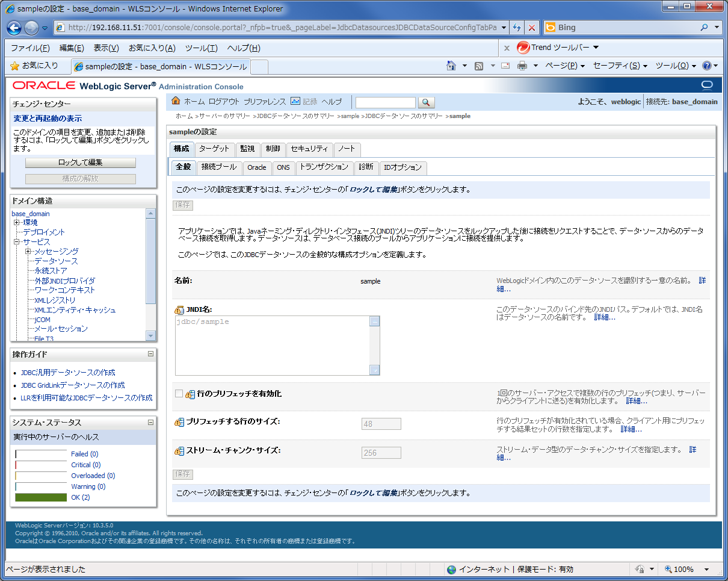The width and height of the screenshot is (728, 581).
Task: Minimize the 操作ガイド panel
Action: tap(150, 354)
